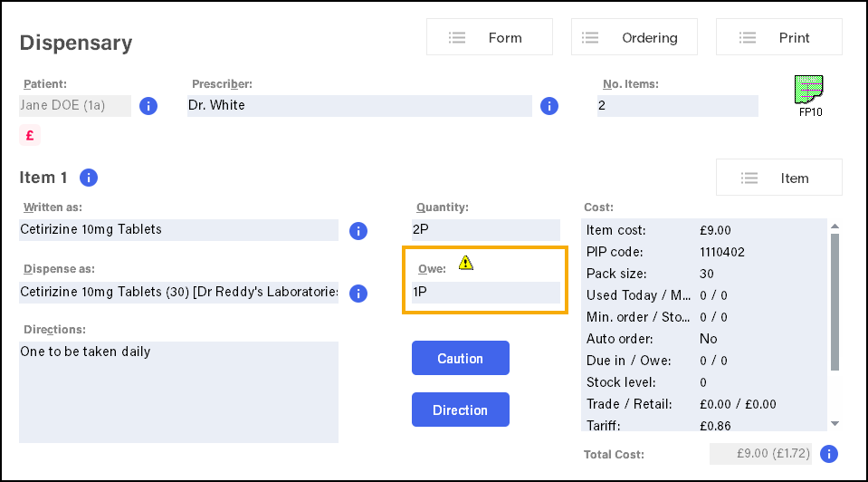Click the info icon beside Prescriber field
This screenshot has width=868, height=482.
tap(548, 106)
